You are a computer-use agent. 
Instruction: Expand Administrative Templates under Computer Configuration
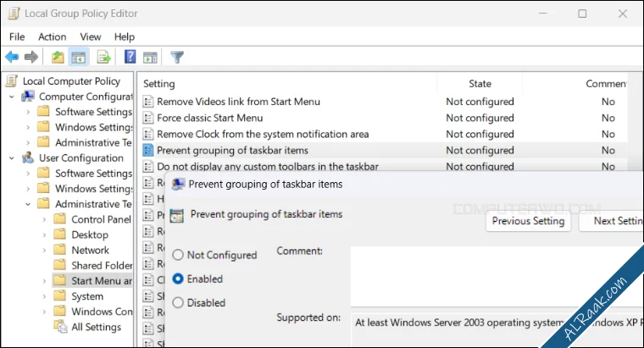pyautogui.click(x=28, y=143)
